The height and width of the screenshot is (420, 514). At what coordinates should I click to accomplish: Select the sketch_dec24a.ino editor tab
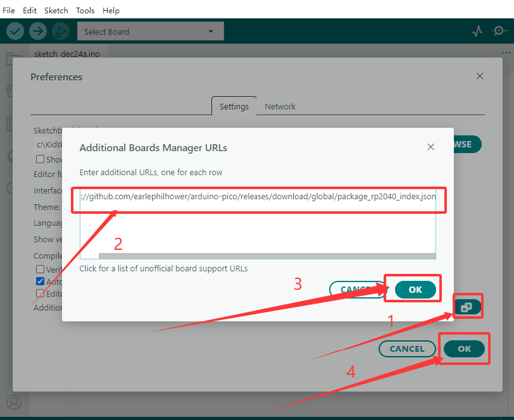click(x=67, y=54)
